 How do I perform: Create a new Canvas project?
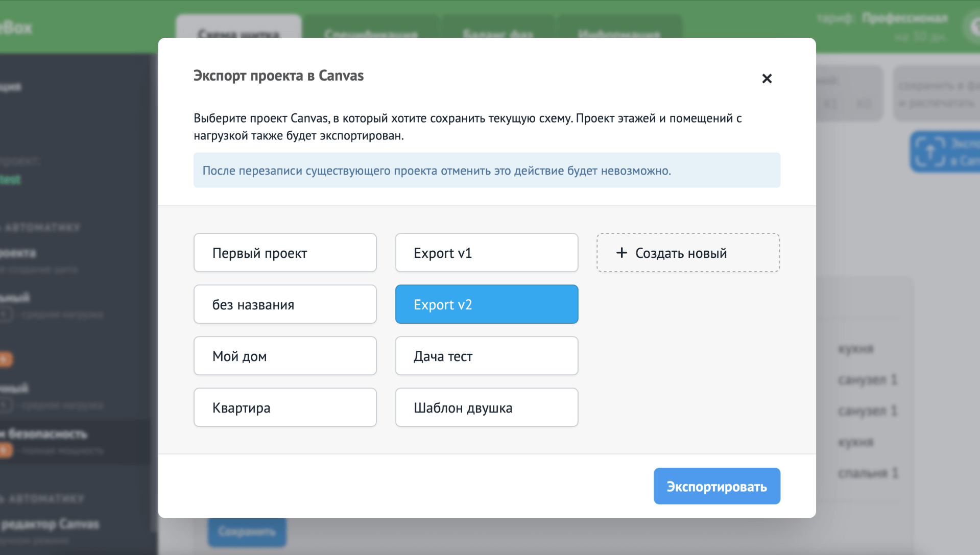tap(688, 253)
